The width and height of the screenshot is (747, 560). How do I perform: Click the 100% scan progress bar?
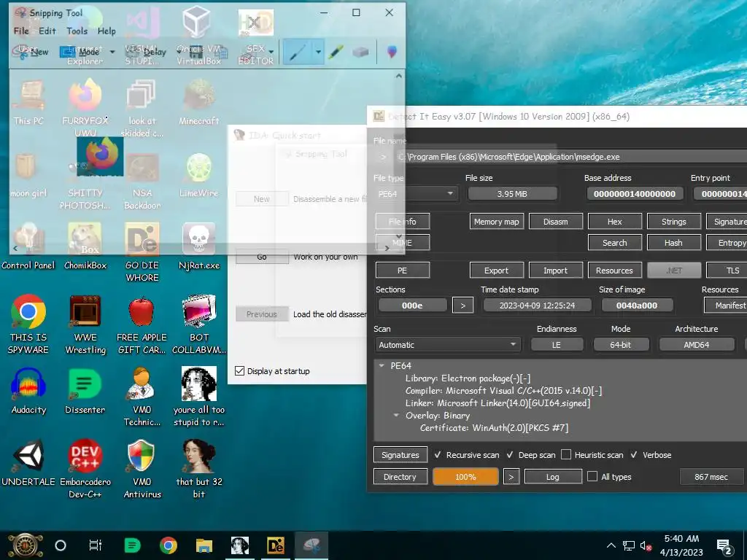pos(465,476)
